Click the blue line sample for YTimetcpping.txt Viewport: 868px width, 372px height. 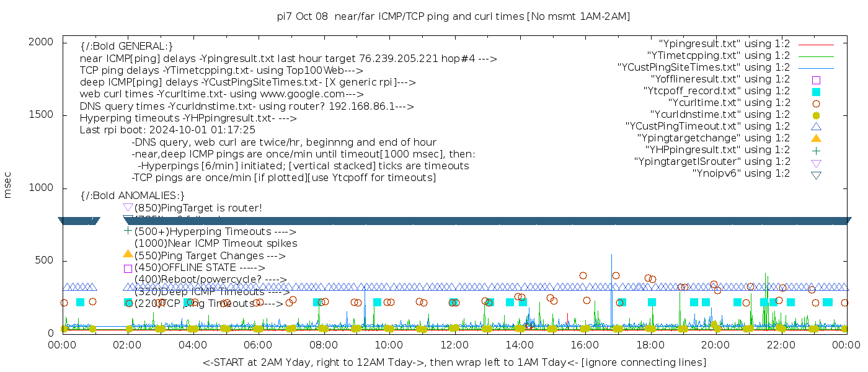click(x=816, y=56)
